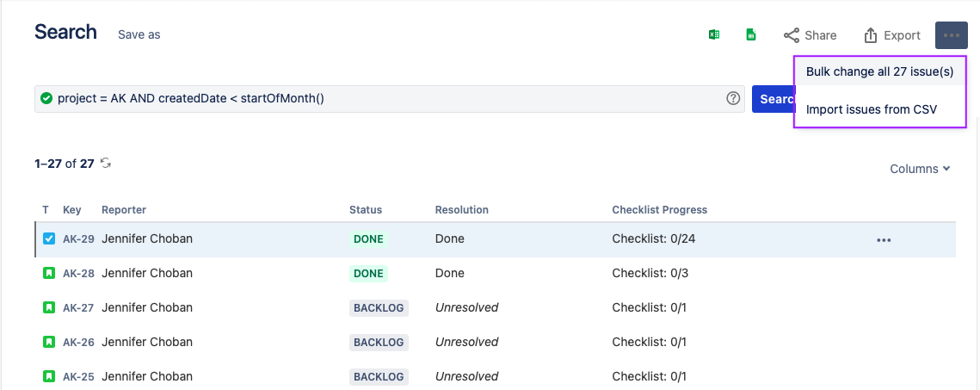Click Save as link
The height and width of the screenshot is (390, 980).
139,34
